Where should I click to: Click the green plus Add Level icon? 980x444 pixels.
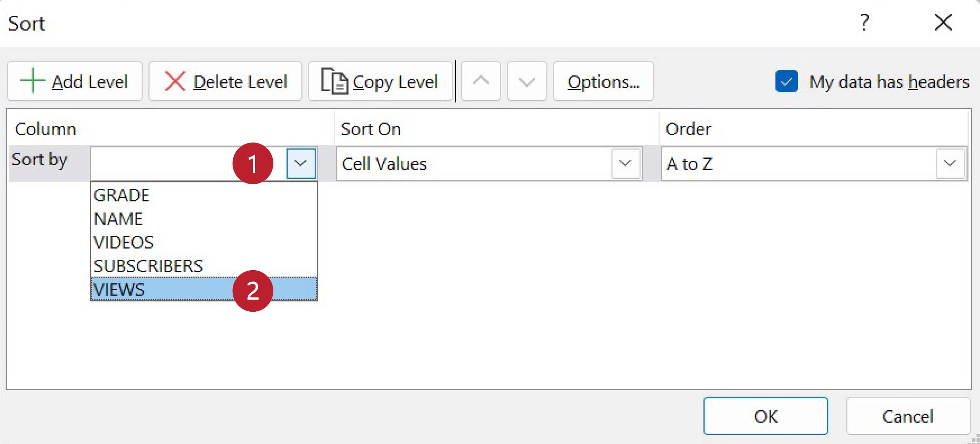point(33,81)
